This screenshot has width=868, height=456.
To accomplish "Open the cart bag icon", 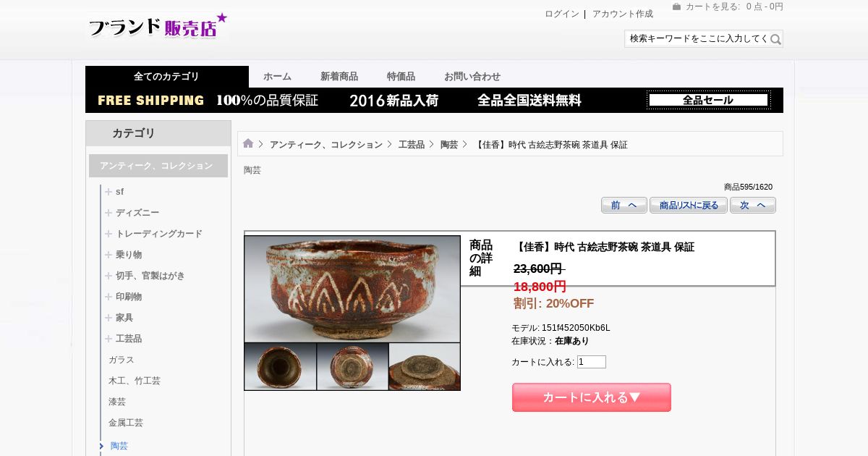I will point(676,7).
